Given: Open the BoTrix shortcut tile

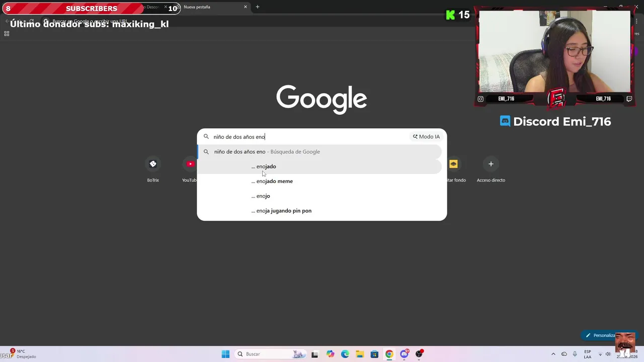Looking at the screenshot, I should pos(153,164).
